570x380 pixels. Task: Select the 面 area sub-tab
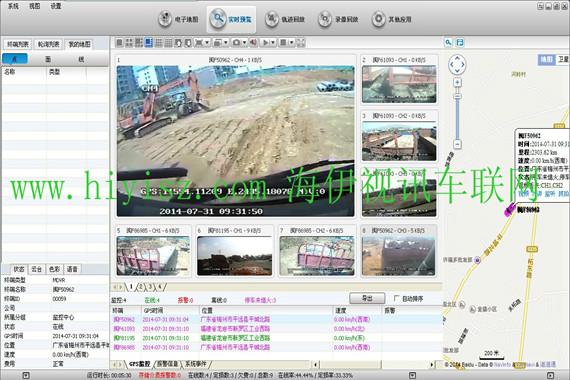(48, 59)
